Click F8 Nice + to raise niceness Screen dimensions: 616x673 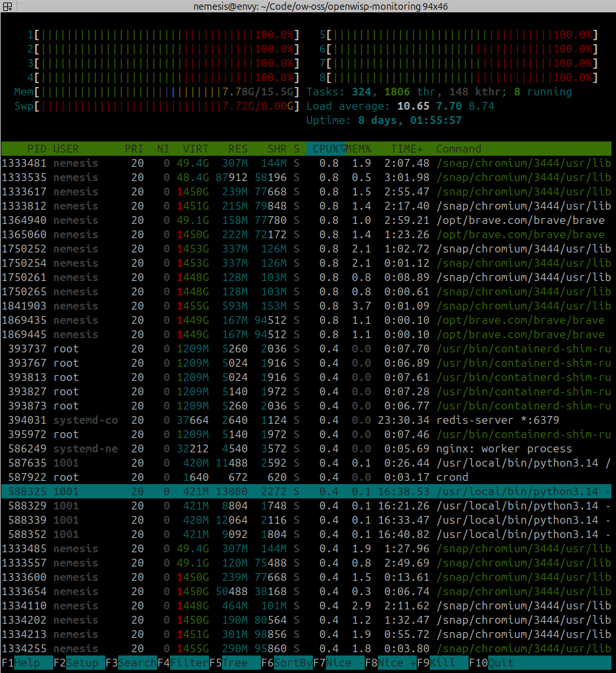(391, 663)
